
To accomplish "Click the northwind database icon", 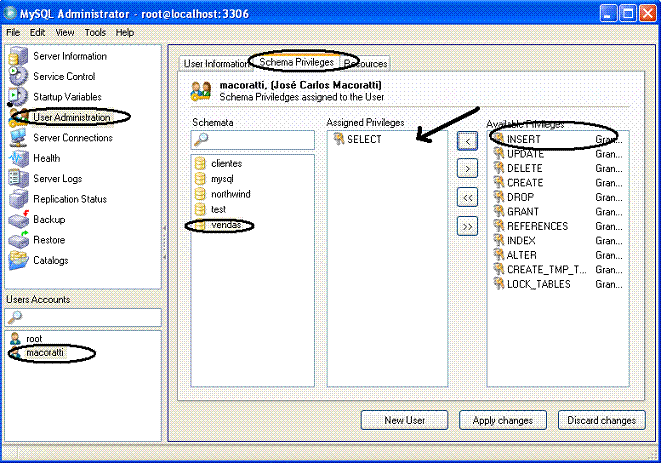I will 200,194.
